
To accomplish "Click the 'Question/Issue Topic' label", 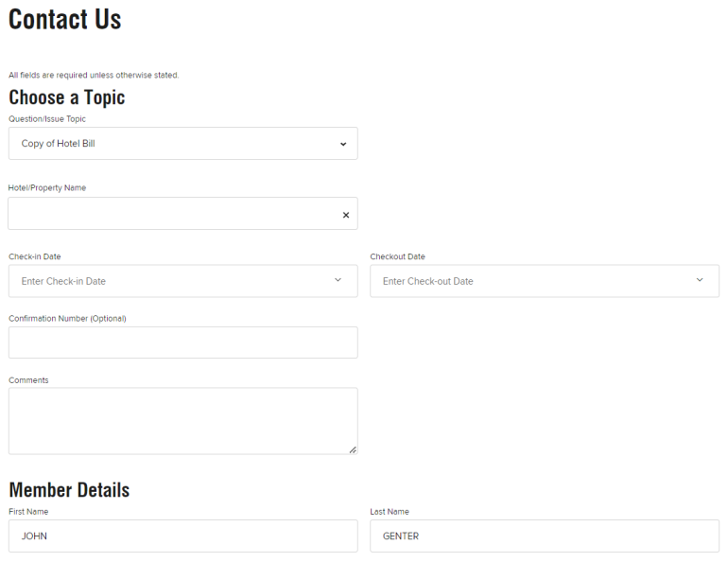I will click(x=47, y=119).
